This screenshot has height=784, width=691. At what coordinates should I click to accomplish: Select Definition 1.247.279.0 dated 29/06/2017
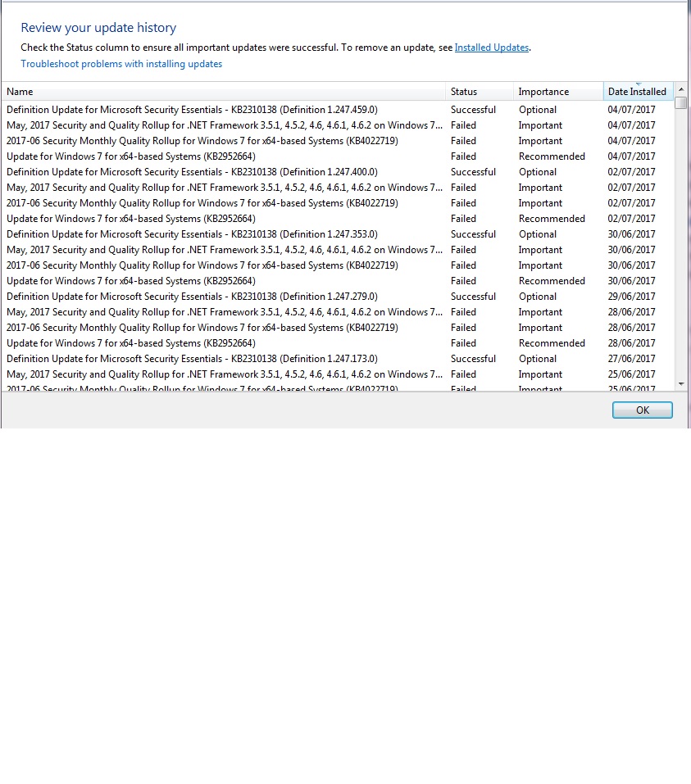click(338, 296)
